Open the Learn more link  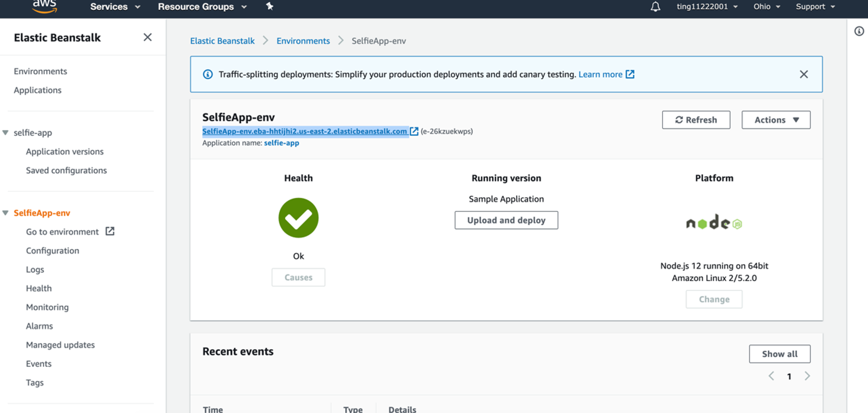click(601, 74)
